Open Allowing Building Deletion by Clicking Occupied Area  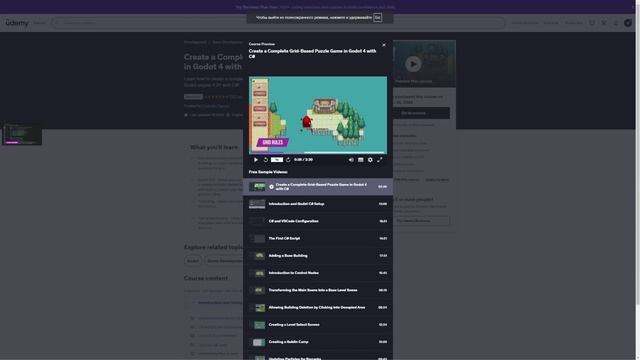(318, 307)
